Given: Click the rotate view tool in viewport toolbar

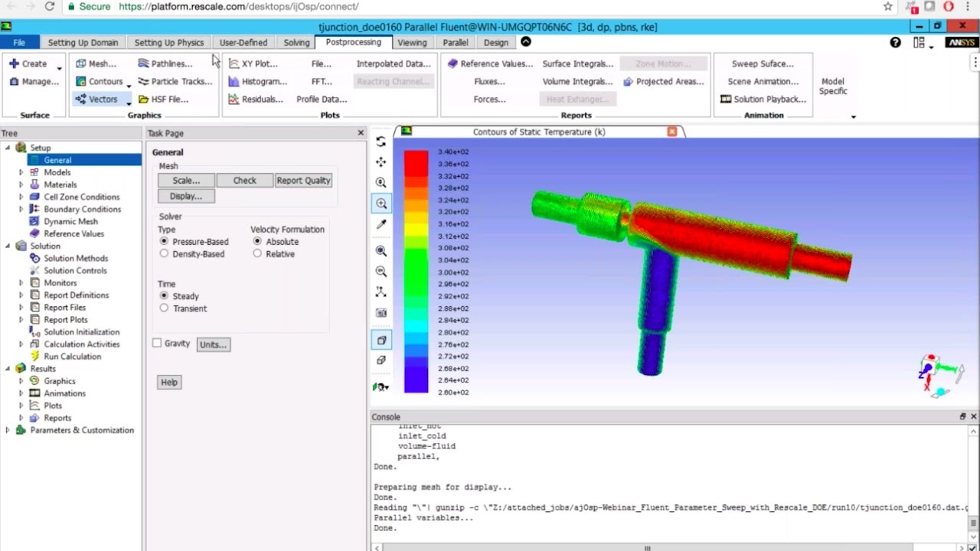Looking at the screenshot, I should tap(381, 142).
